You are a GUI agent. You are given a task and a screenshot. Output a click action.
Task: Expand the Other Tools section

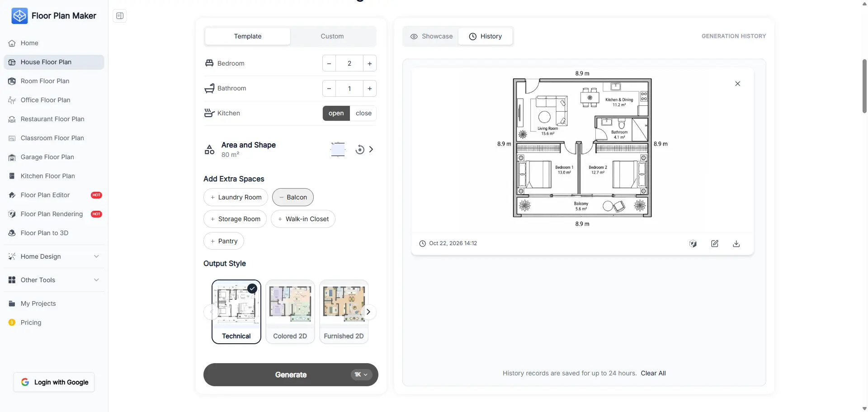(54, 280)
